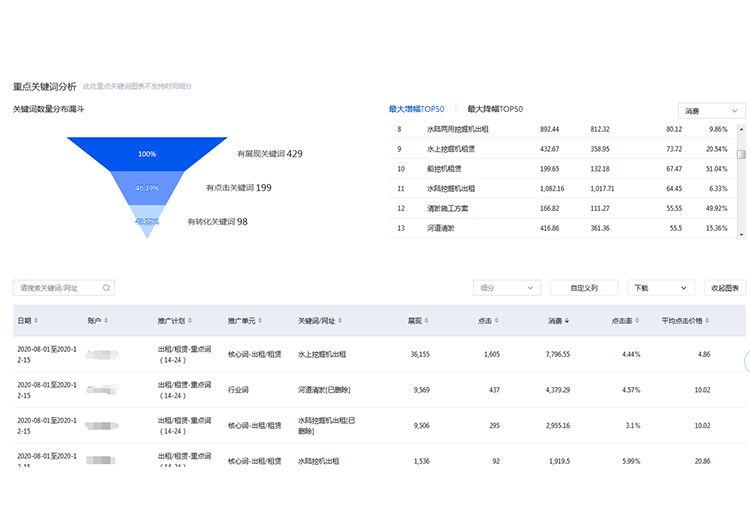Click the 自定义列 button
Image resolution: width=750 pixels, height=532 pixels.
click(x=583, y=288)
